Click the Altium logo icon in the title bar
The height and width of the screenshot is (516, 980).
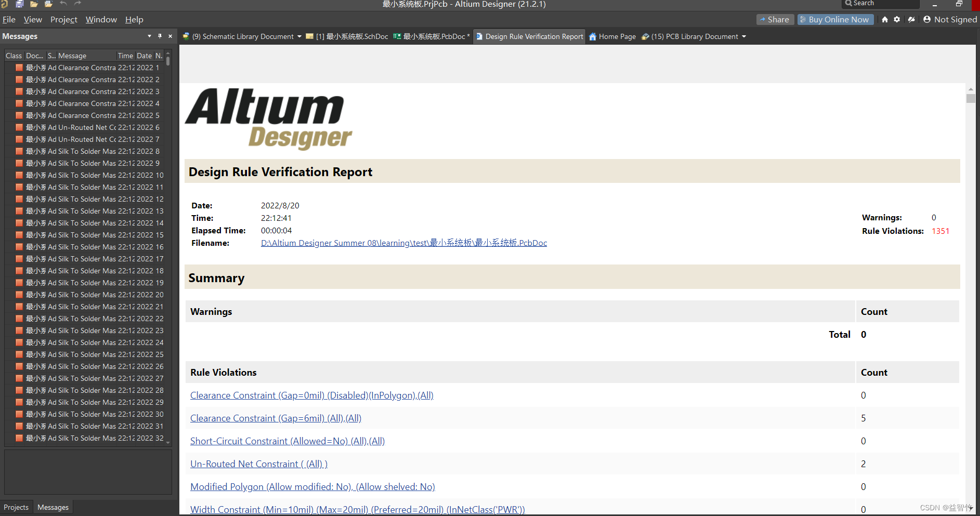pyautogui.click(x=5, y=4)
